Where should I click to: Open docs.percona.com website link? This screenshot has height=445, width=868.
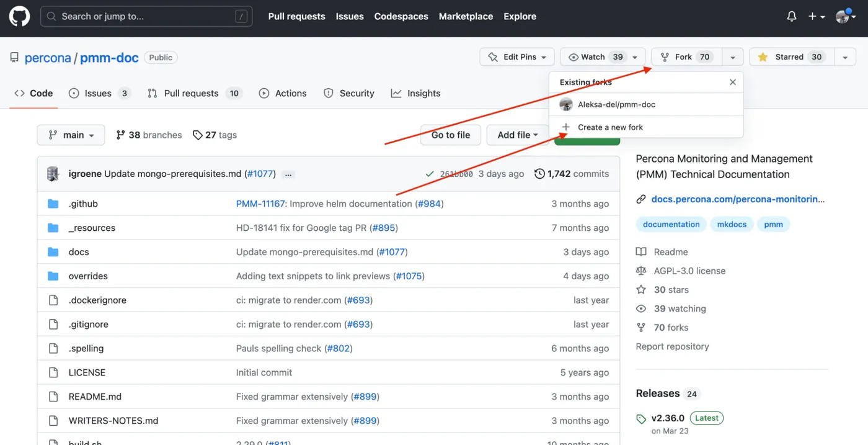(738, 199)
